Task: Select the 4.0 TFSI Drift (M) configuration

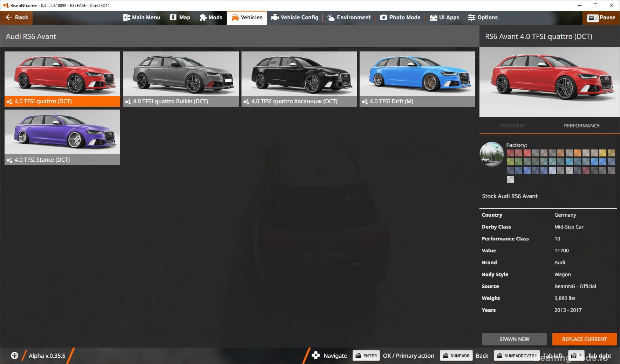Action: [417, 79]
